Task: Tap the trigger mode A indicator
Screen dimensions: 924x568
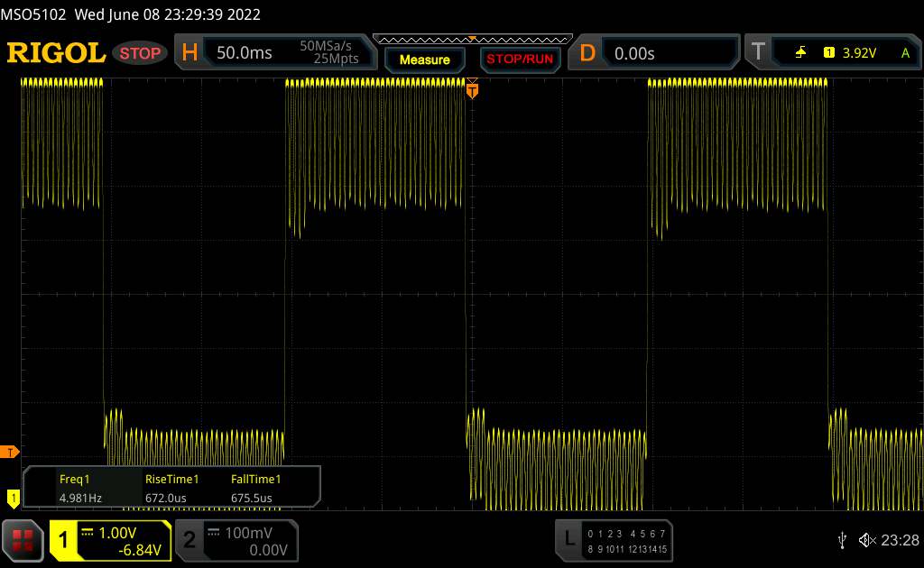Action: (x=905, y=53)
